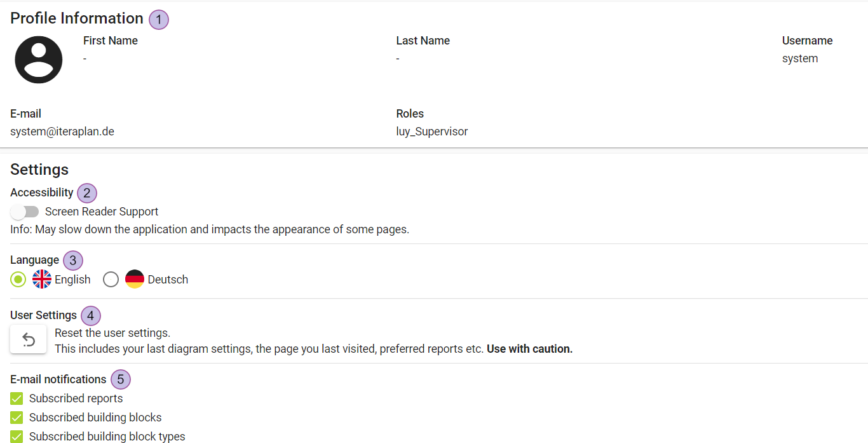Click annotation marker 3 beside Language
Image resolution: width=868 pixels, height=443 pixels.
73,261
